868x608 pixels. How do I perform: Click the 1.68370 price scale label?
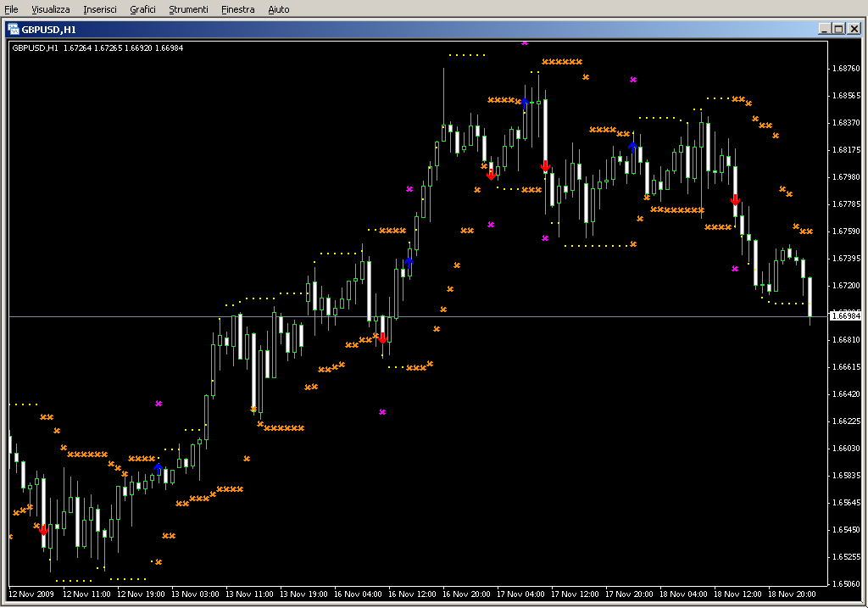point(847,123)
